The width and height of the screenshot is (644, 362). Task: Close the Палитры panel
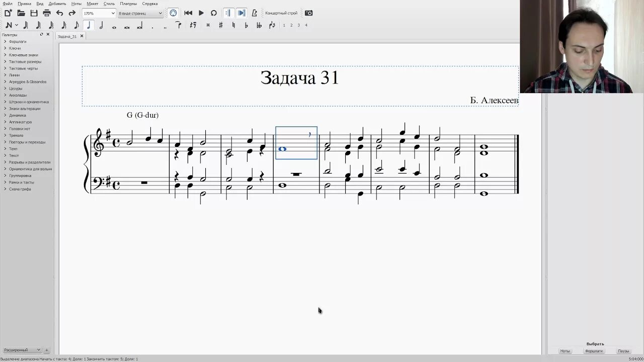click(48, 35)
